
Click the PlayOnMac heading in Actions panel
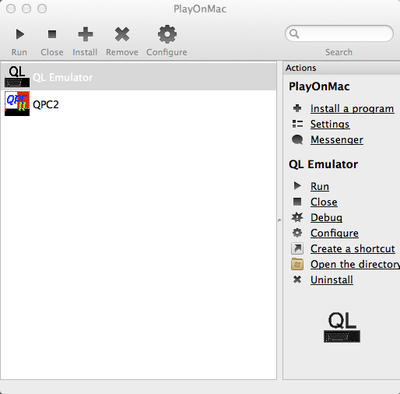pyautogui.click(x=319, y=86)
